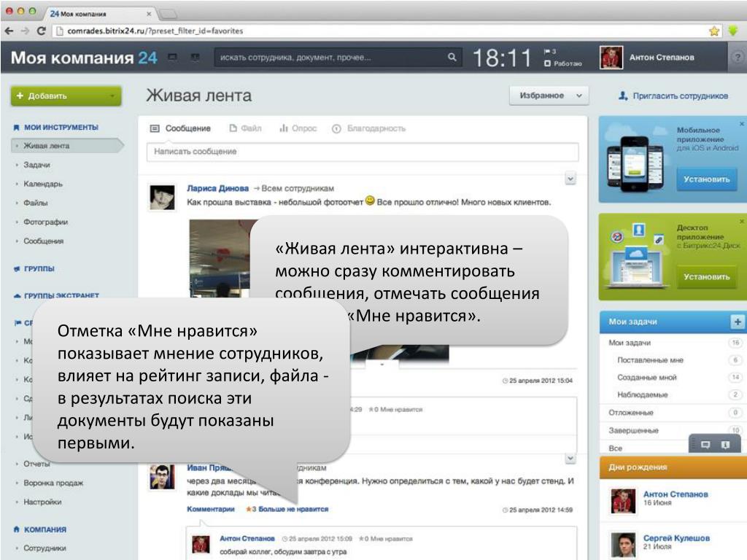Open the Комментарии link under Иван's post
747x560 pixels.
211,509
